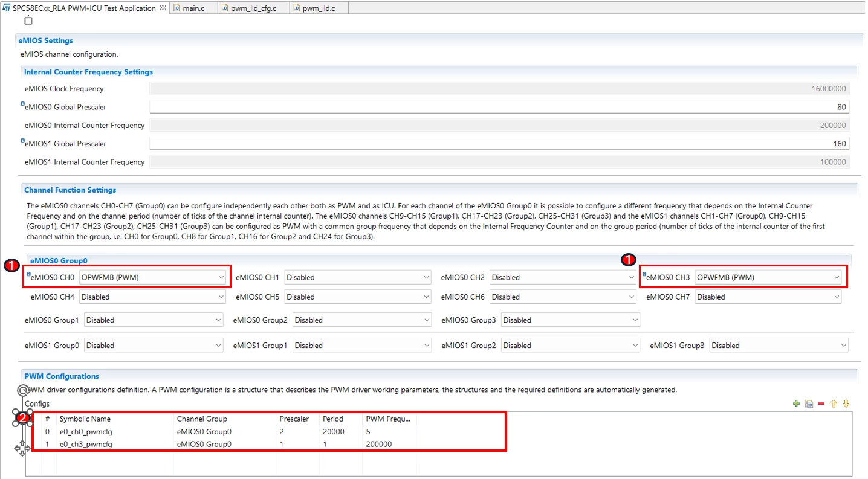Open the eMIOS0 CH4 dropdown
Viewport: 868px width, 479px height.
(152, 297)
